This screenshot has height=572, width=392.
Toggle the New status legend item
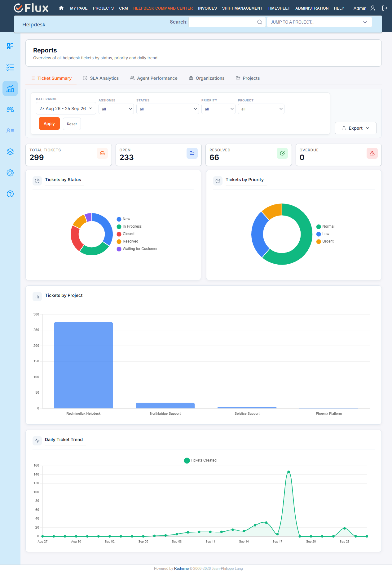tap(123, 219)
